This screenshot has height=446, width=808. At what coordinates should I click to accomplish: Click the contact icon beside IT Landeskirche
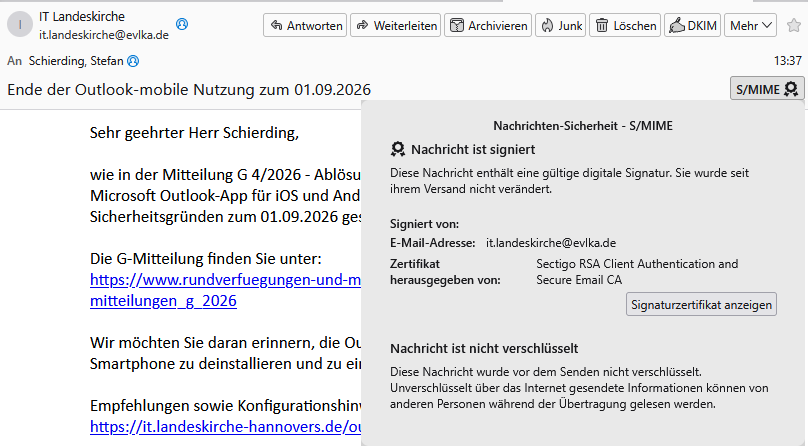pos(181,23)
